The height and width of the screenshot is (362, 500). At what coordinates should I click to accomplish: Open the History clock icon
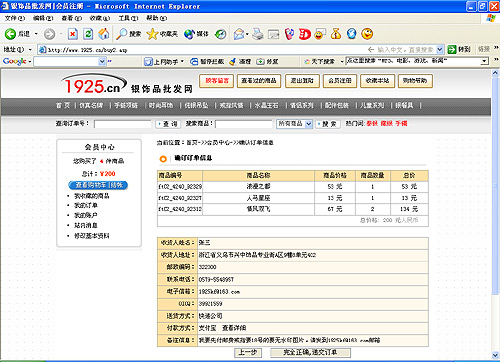[220, 34]
